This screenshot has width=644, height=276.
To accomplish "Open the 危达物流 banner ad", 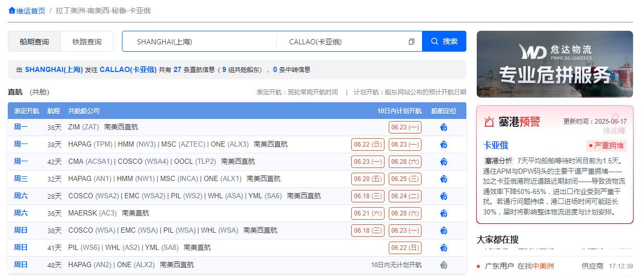I will pyautogui.click(x=555, y=64).
